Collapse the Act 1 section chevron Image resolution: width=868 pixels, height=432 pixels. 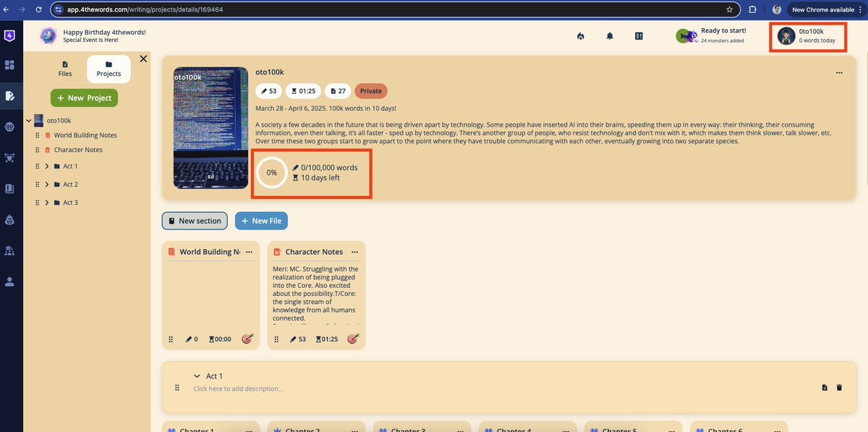point(197,376)
